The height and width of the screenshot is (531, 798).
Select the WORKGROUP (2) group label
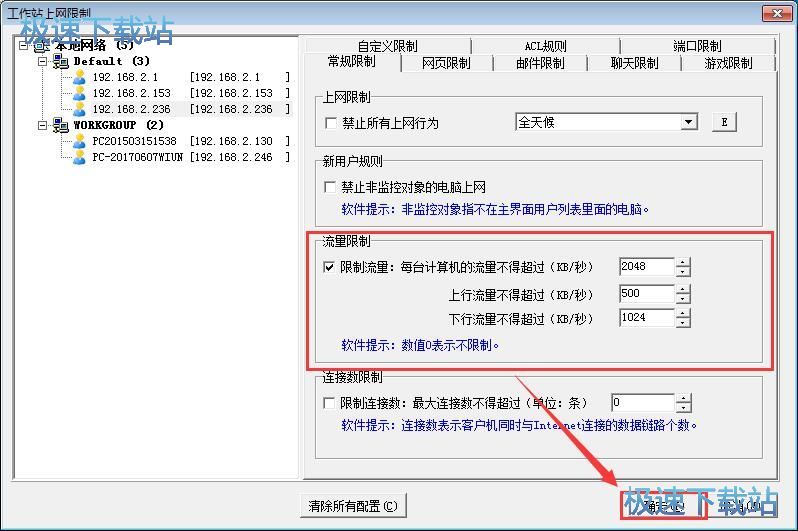(x=119, y=125)
